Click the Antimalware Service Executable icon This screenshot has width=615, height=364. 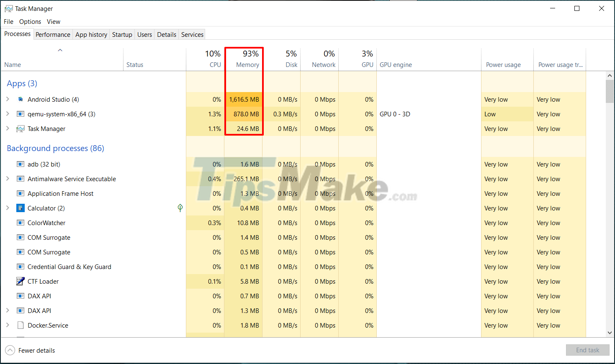tap(20, 179)
